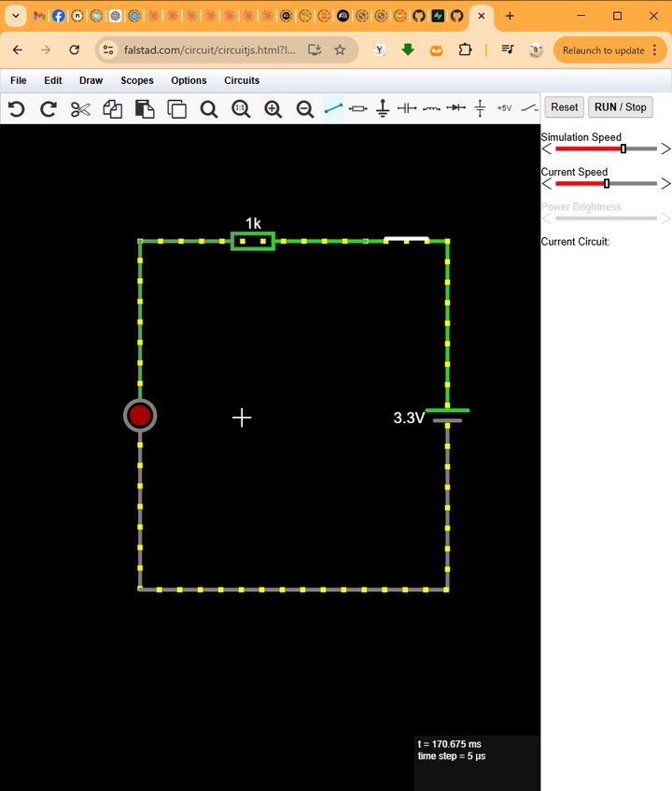Open the File menu

19,80
